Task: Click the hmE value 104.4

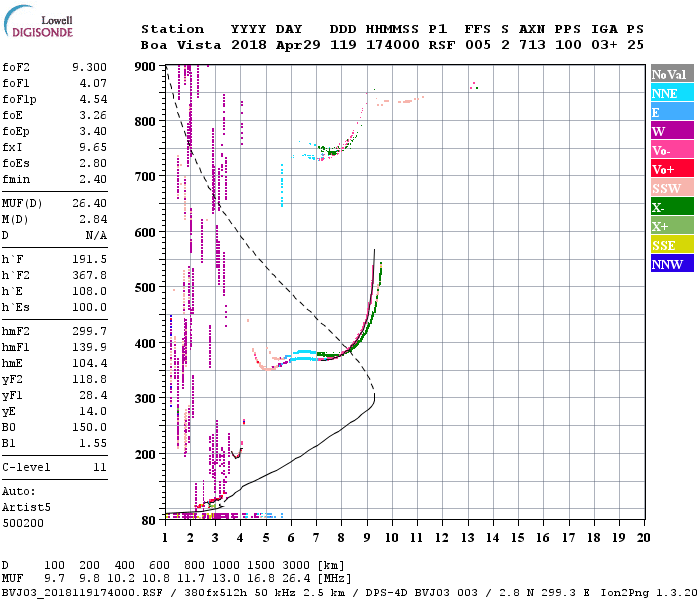Action: coord(89,363)
